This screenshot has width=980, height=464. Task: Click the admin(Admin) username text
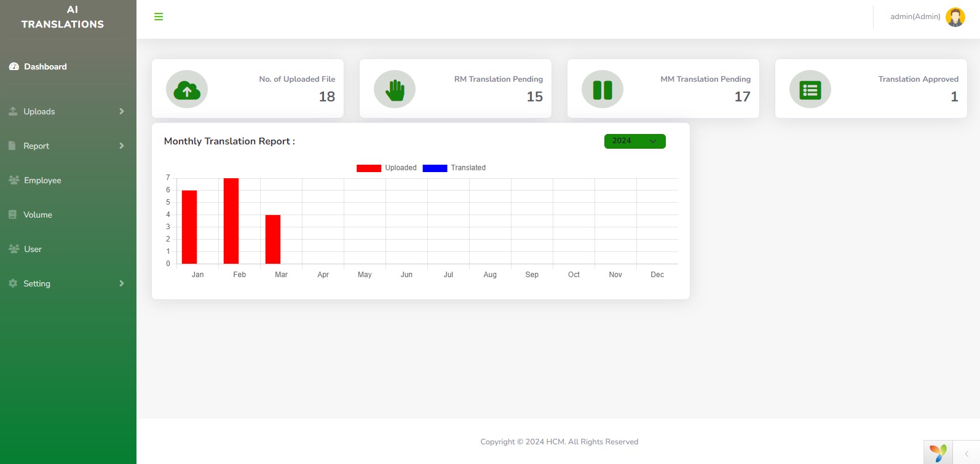915,17
